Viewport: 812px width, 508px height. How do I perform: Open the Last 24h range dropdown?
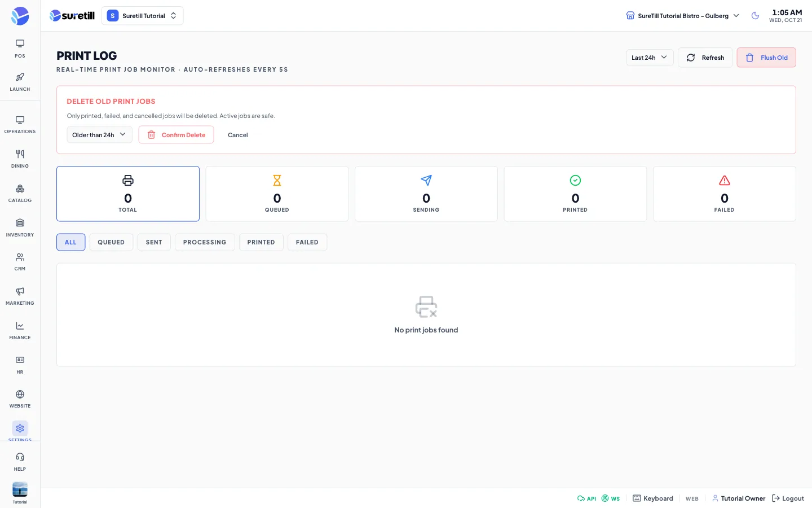(650, 58)
